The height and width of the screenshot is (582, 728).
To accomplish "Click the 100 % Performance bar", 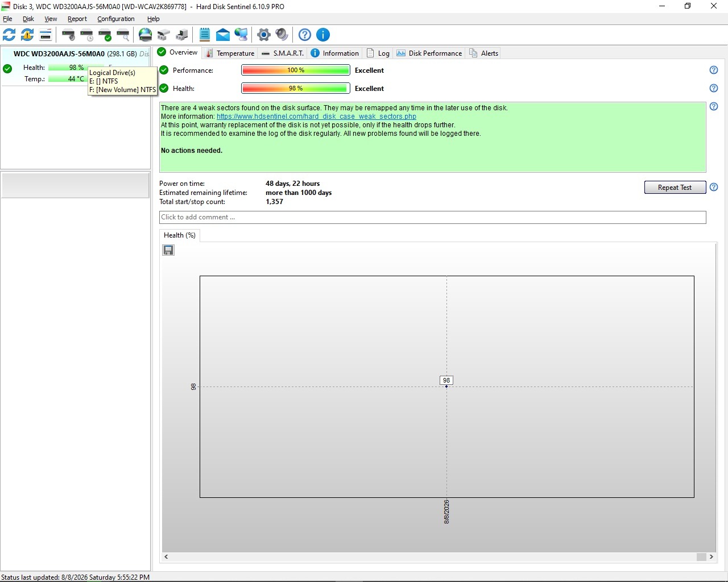I will pos(296,70).
